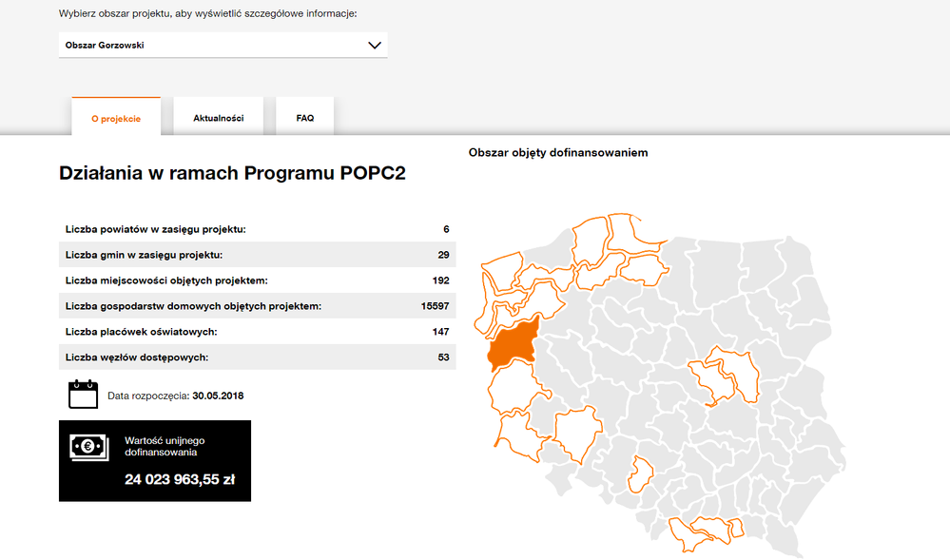Click the calendar icon beside start date
The width and height of the screenshot is (950, 560).
83,394
